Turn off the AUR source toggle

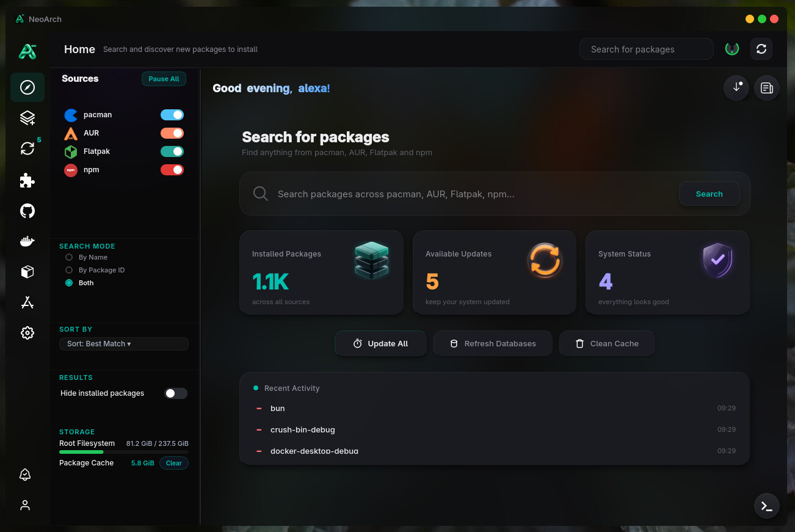click(x=172, y=133)
